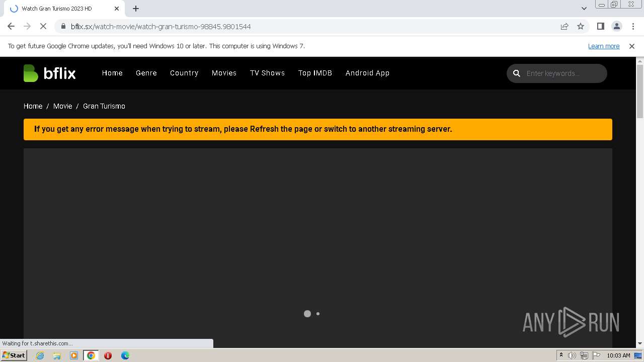Screen dimensions: 644x362
Task: Click the Chrome taskbar icon
Action: pos(91,355)
